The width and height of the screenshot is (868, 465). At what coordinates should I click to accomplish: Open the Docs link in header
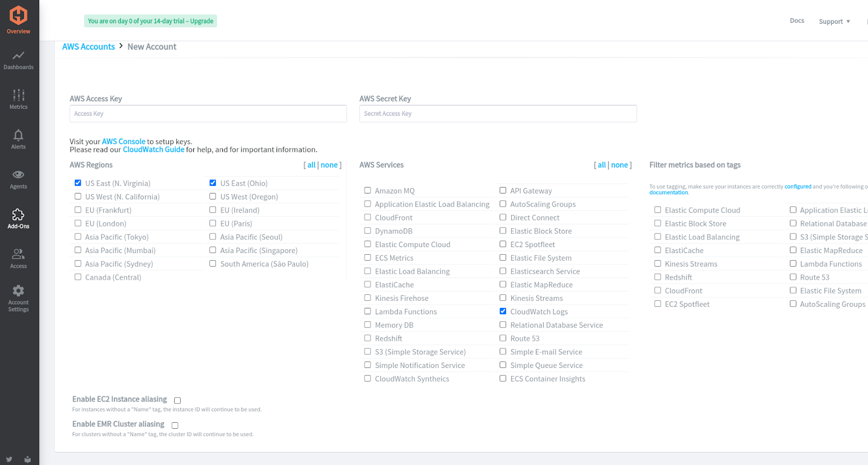pyautogui.click(x=797, y=21)
